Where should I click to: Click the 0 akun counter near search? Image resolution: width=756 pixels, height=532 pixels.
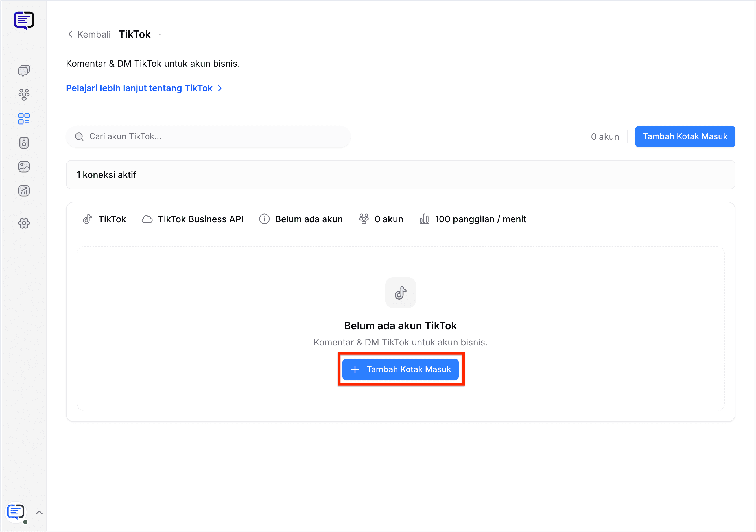(x=605, y=137)
